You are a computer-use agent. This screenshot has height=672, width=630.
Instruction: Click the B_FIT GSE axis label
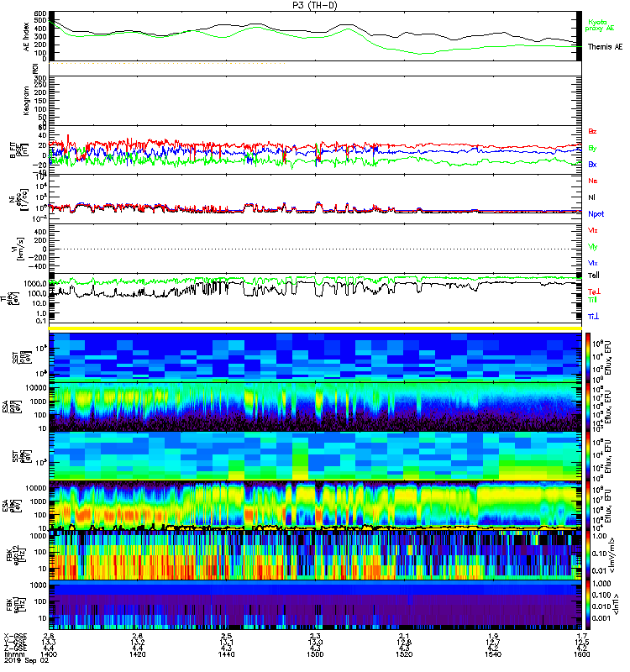pyautogui.click(x=19, y=150)
